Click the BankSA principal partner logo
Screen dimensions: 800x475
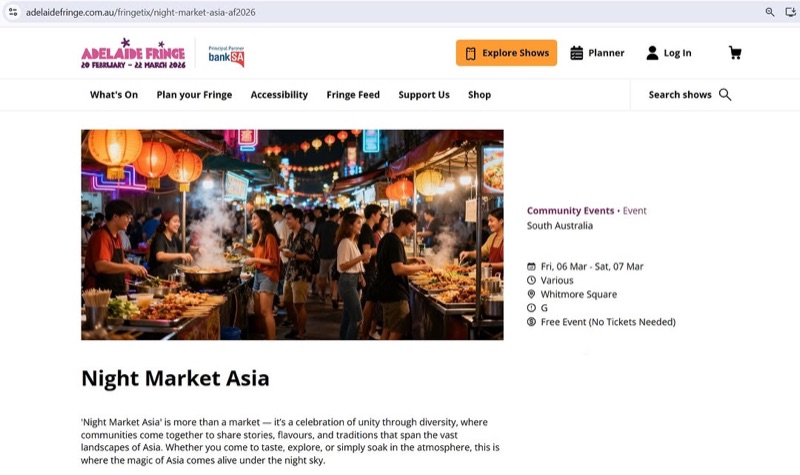[226, 55]
